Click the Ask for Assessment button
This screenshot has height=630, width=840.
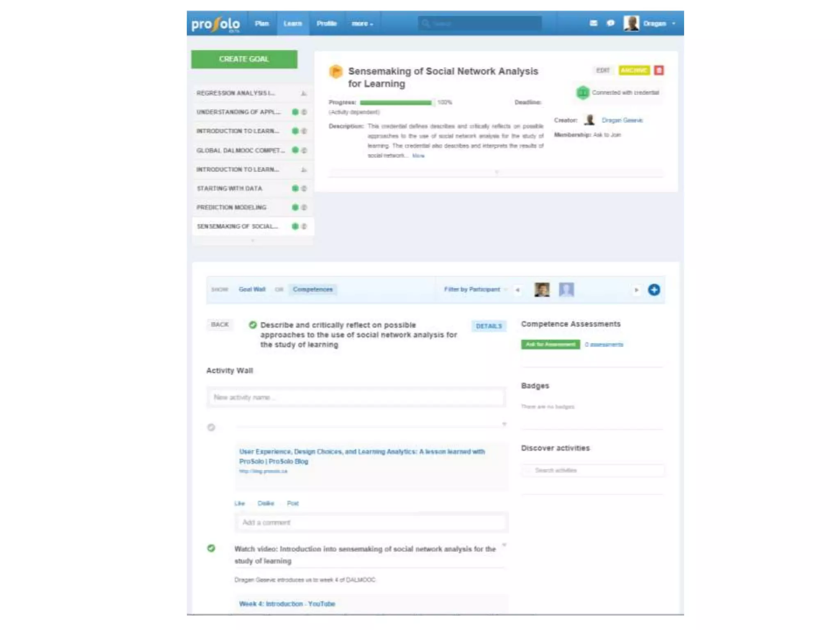[x=550, y=345]
